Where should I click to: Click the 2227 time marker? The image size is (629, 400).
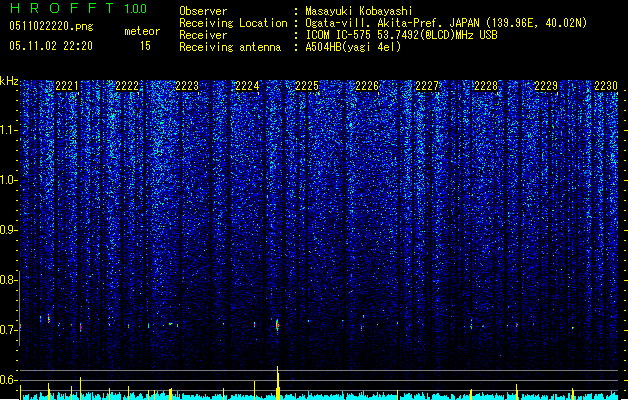coord(427,86)
